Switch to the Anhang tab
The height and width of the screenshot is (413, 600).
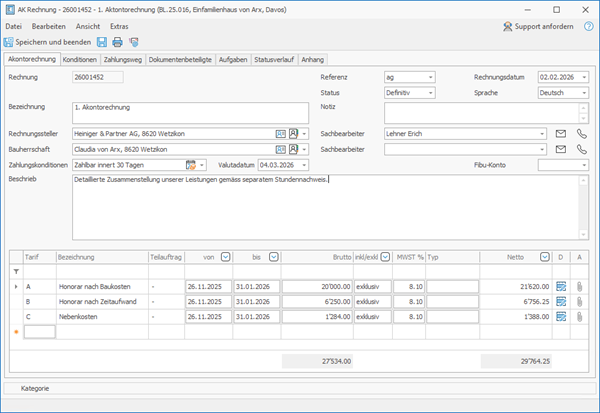(x=312, y=59)
